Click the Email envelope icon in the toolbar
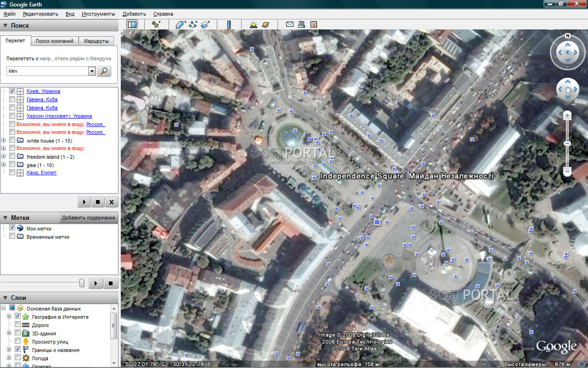The image size is (588, 368). [x=290, y=24]
